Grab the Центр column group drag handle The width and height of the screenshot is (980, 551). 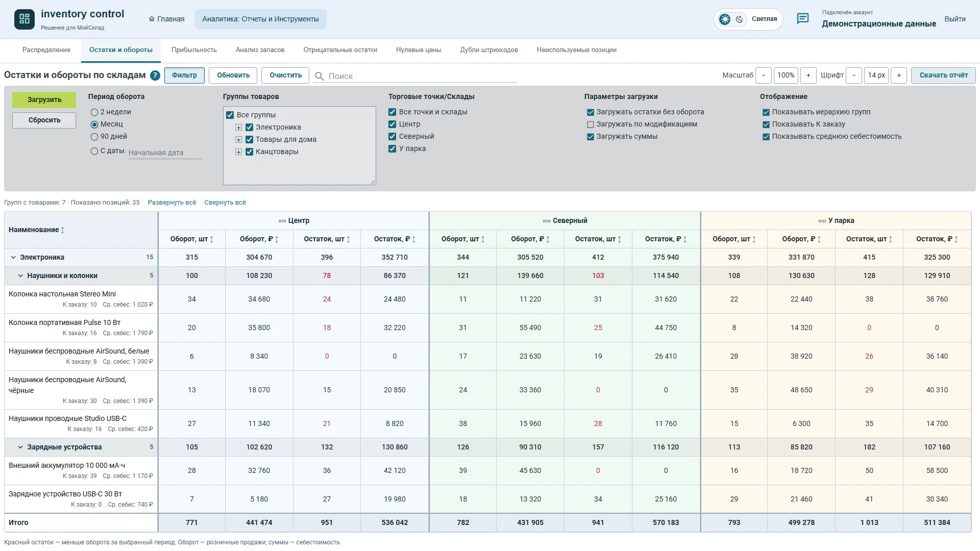coord(282,221)
